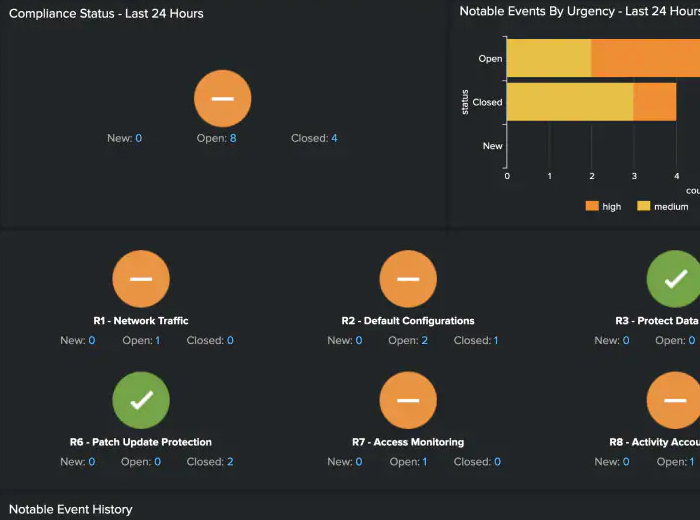
Task: Click the R3 Protect Data green checkmark icon
Action: pyautogui.click(x=674, y=278)
